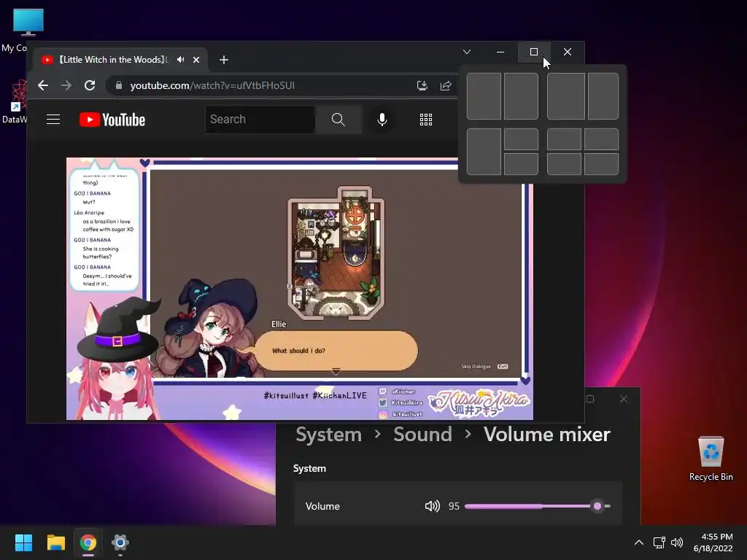Viewport: 747px width, 560px height.
Task: Open a new Chrome tab
Action: click(224, 60)
